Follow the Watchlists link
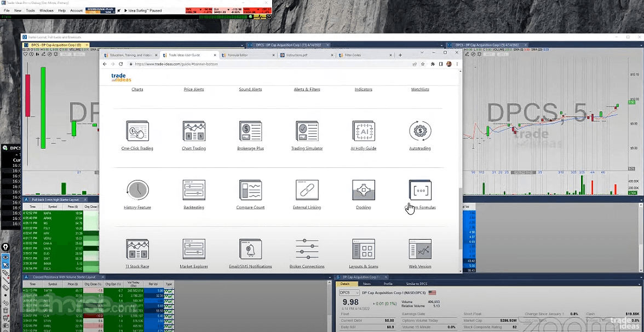Screen dimensions: 644x332 click(420, 89)
